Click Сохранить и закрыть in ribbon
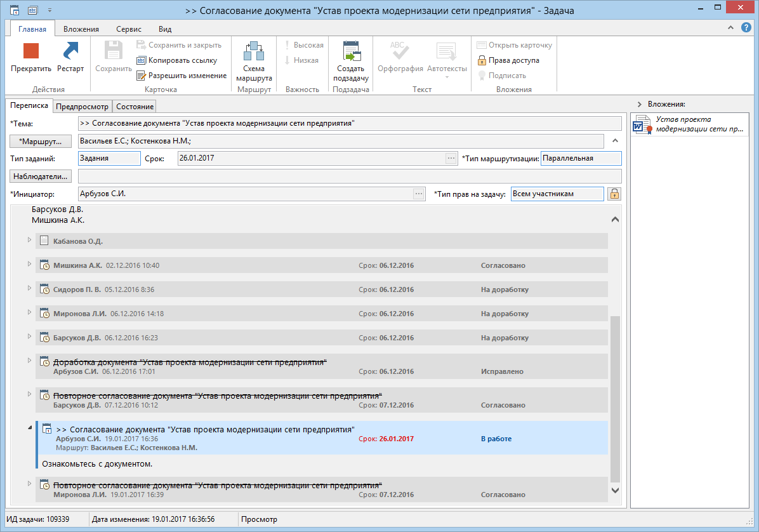The height and width of the screenshot is (532, 759). [x=179, y=45]
